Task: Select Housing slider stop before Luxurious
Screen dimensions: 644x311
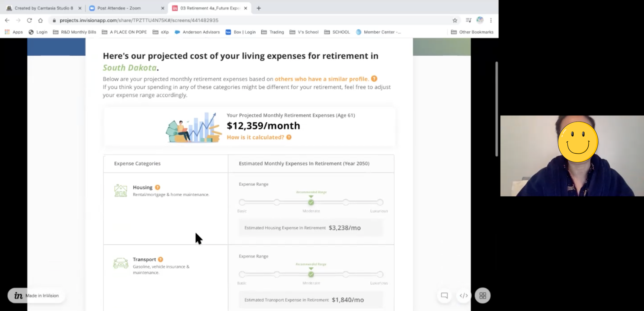Action: coord(345,202)
